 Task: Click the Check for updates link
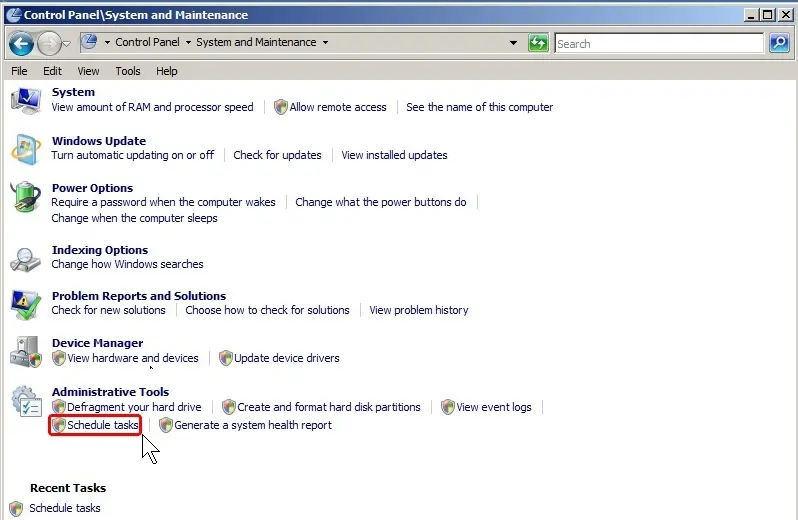(277, 155)
